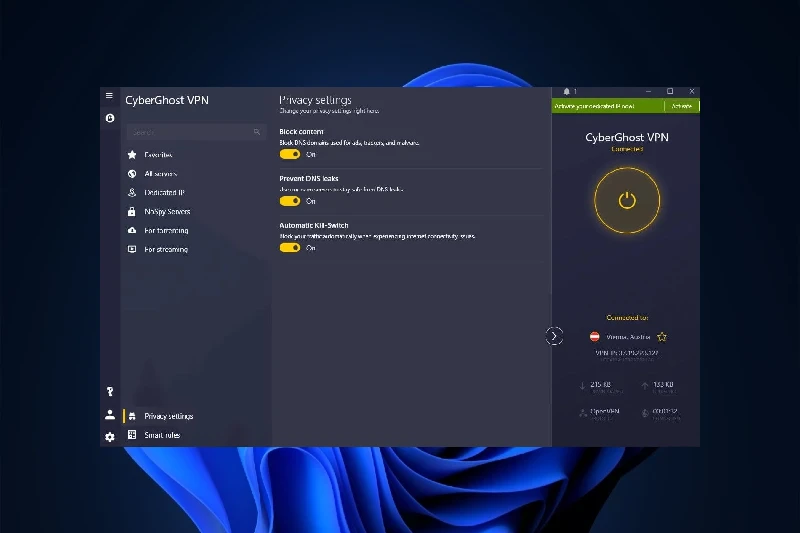Select Dedicated IP in the sidebar
The height and width of the screenshot is (533, 800).
194,192
